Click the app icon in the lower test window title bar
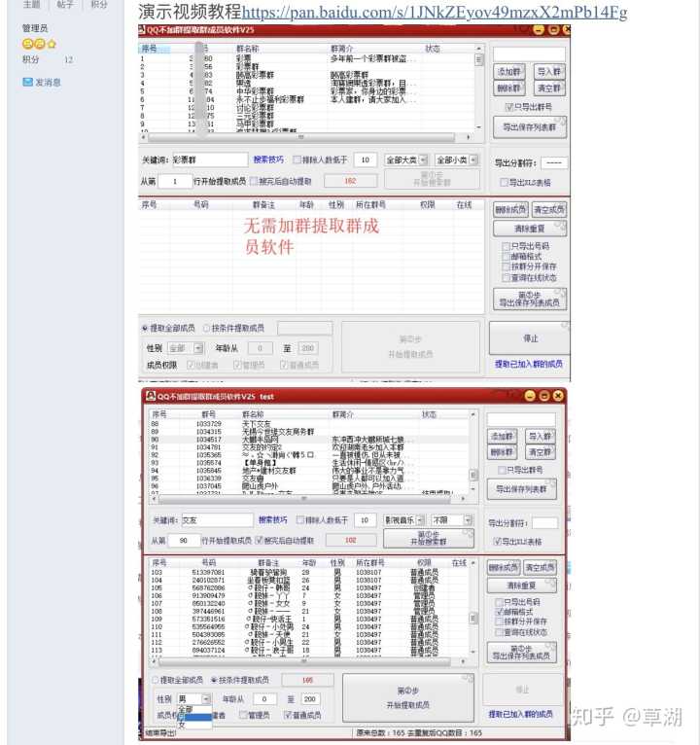This screenshot has height=745, width=700. pyautogui.click(x=151, y=395)
